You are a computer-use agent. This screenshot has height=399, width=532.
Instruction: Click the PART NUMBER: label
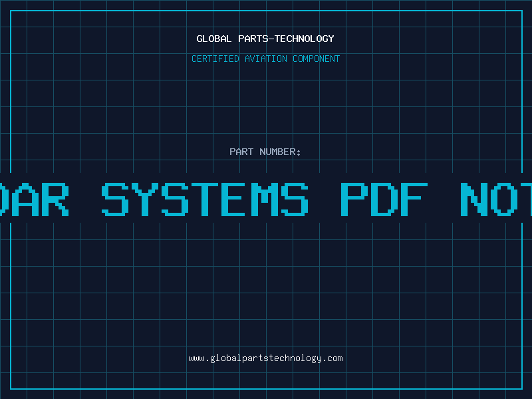[265, 152]
